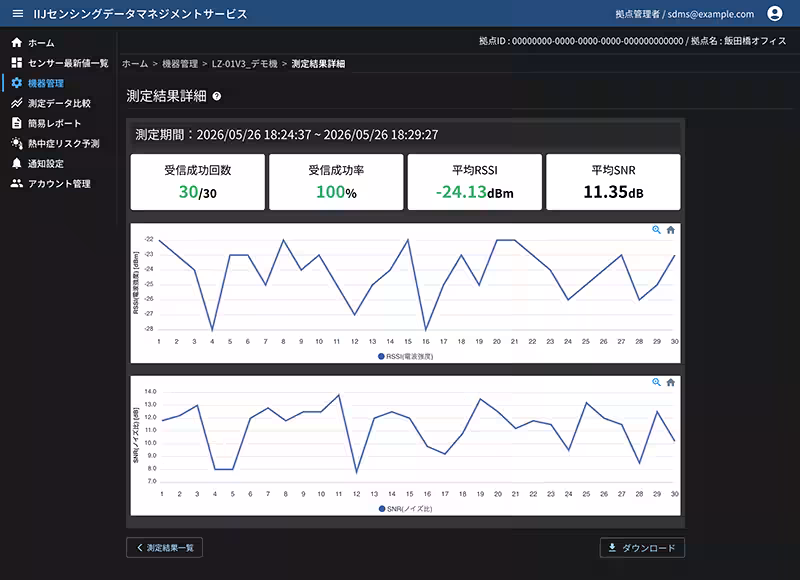Click the back chevron on 測定結果一覧
Screen dimensions: 800x580
pyautogui.click(x=140, y=548)
